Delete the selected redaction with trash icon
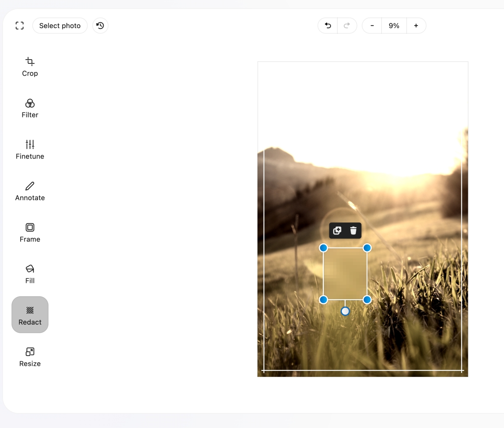This screenshot has width=504, height=428. click(353, 230)
